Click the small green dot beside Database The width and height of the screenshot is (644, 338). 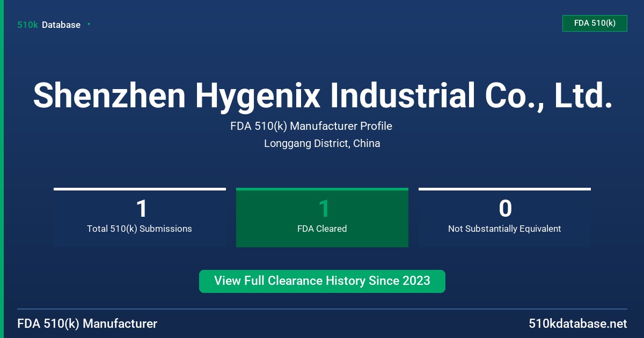[x=89, y=24]
